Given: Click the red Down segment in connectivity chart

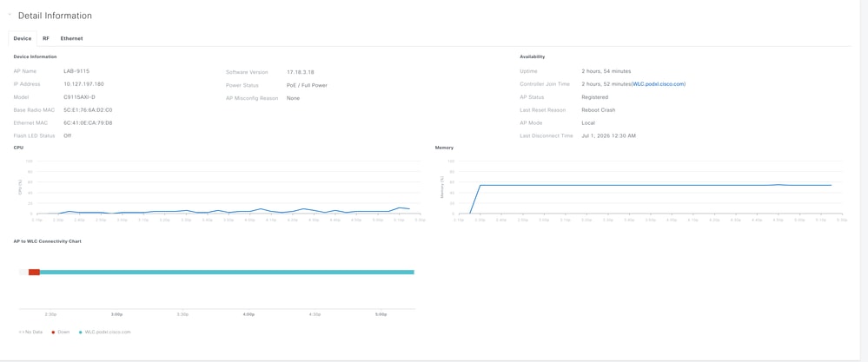Looking at the screenshot, I should 34,272.
